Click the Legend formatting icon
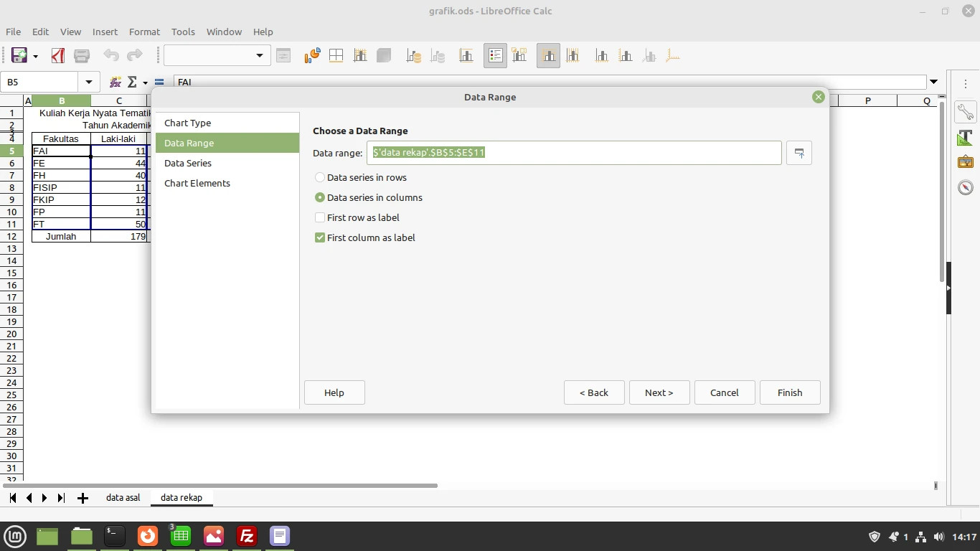Screen dimensions: 980x551 [x=519, y=56]
